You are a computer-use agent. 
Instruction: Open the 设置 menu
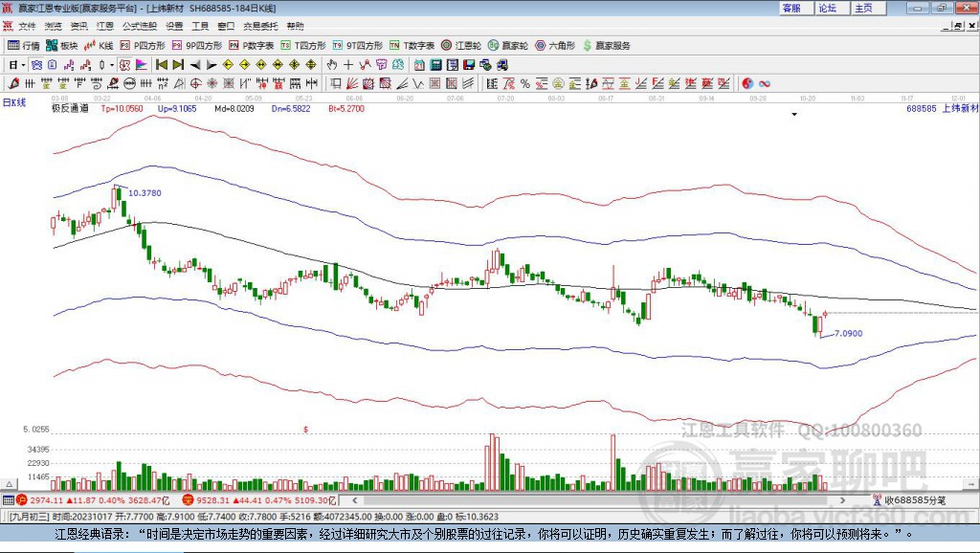pos(174,26)
